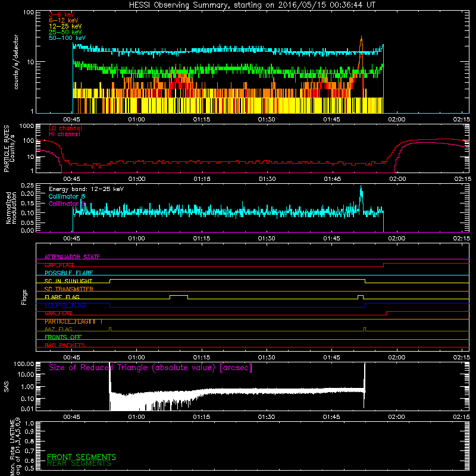Click the REAR SEGMENTS legend label
Screen dimensions: 476x476
79,464
